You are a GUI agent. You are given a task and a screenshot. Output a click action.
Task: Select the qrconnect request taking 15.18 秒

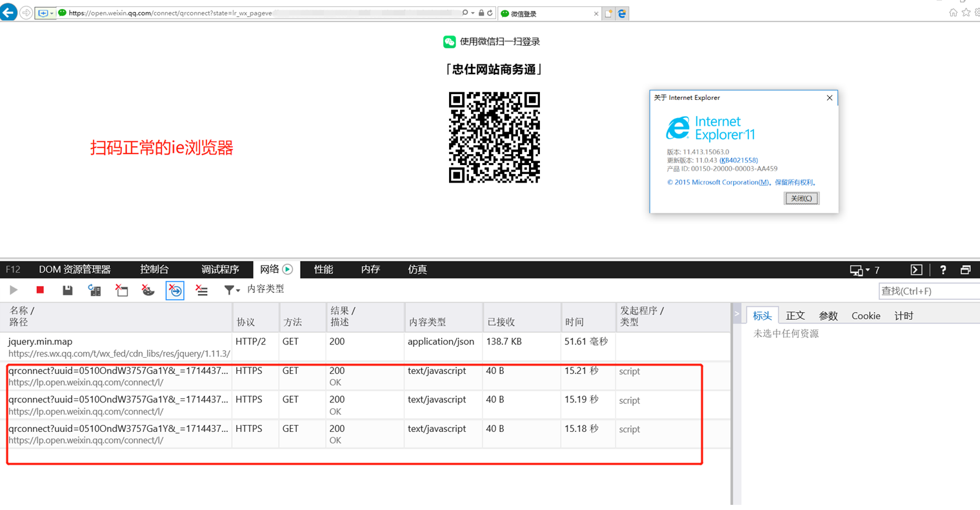[365, 434]
